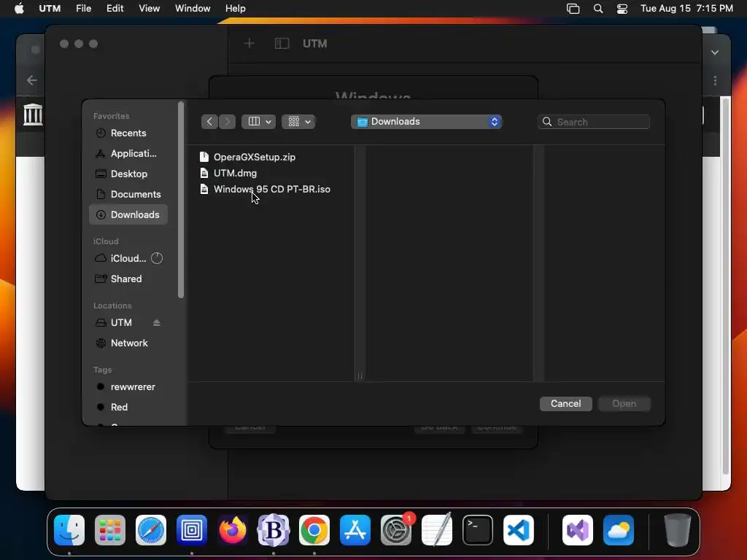Screen dimensions: 747x560
Task: Select Applications in the sidebar
Action: pyautogui.click(x=128, y=154)
